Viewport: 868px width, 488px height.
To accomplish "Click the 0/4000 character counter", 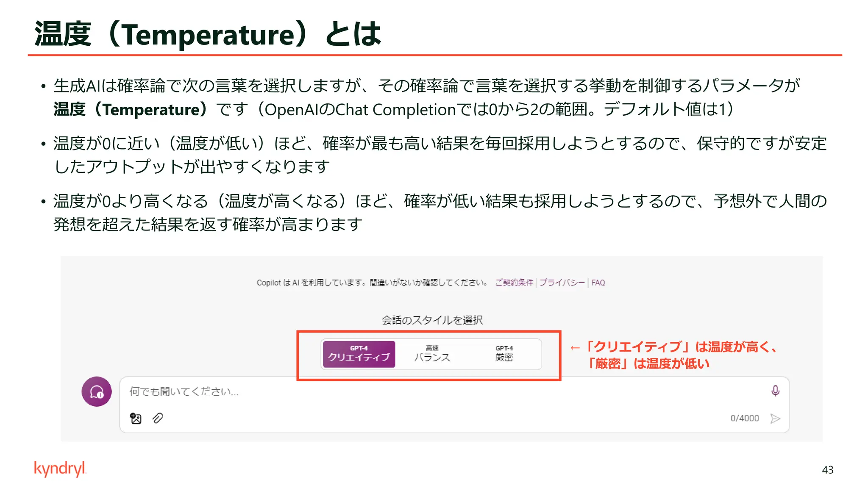I will click(744, 418).
